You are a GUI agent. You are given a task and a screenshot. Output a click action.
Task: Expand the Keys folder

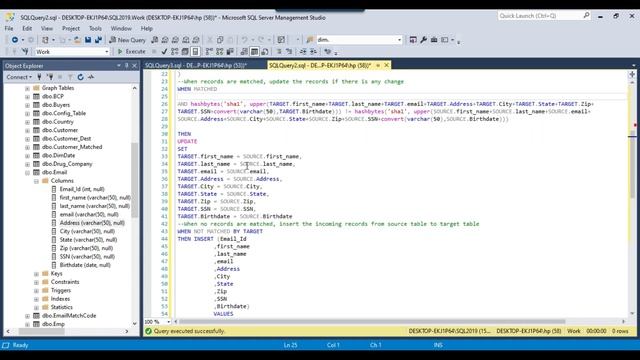click(x=36, y=273)
